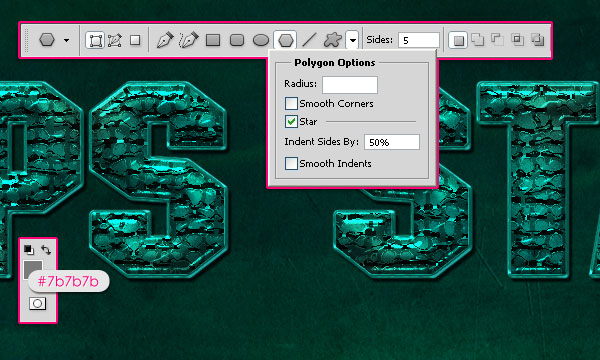This screenshot has width=600, height=360.
Task: Reset default foreground and background colors
Action: point(29,250)
